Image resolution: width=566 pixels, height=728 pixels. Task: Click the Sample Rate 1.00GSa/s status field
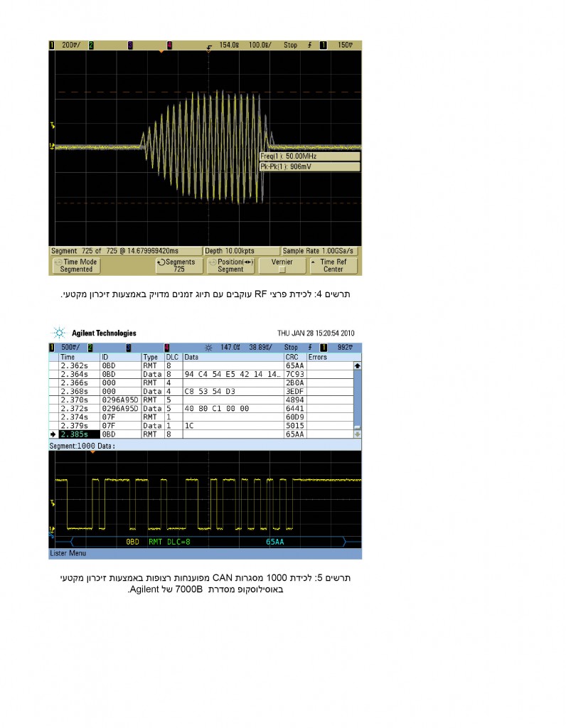(319, 251)
